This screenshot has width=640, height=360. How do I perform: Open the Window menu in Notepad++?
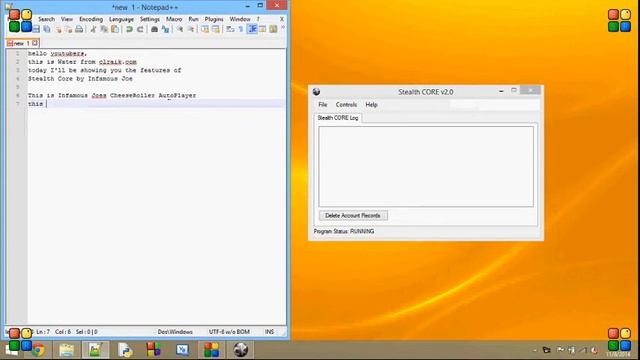(240, 19)
